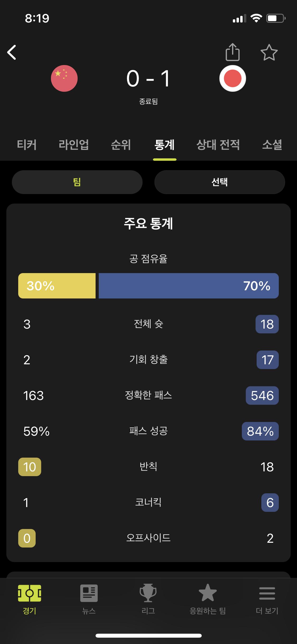Open the 더 보기 menu icon
The width and height of the screenshot is (297, 644).
pyautogui.click(x=267, y=593)
